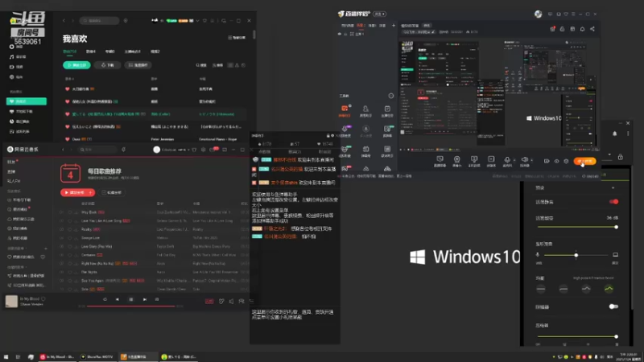Open NetEase Music messages icon with red badge
This screenshot has height=362, width=644.
(x=213, y=150)
